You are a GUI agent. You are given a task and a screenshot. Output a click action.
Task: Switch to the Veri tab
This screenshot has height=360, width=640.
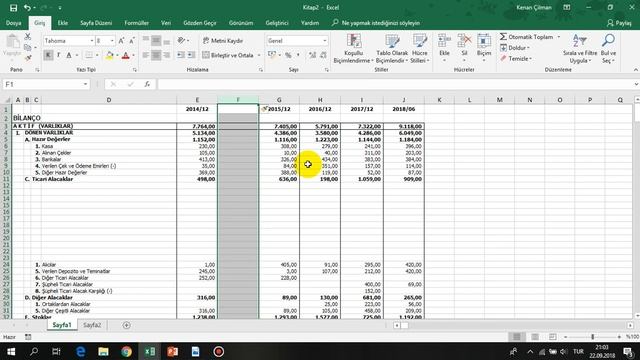(166, 23)
